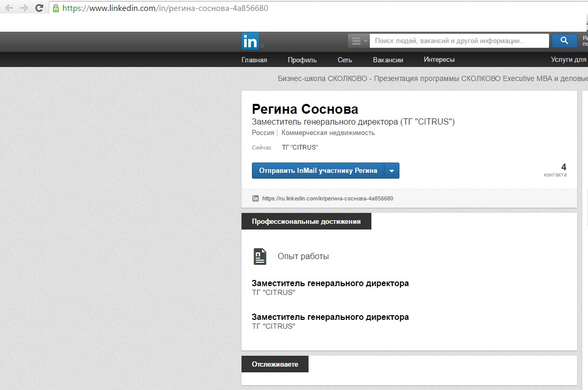Click the headline with (ТГ "CITRUS")
The image size is (588, 390).
(353, 122)
